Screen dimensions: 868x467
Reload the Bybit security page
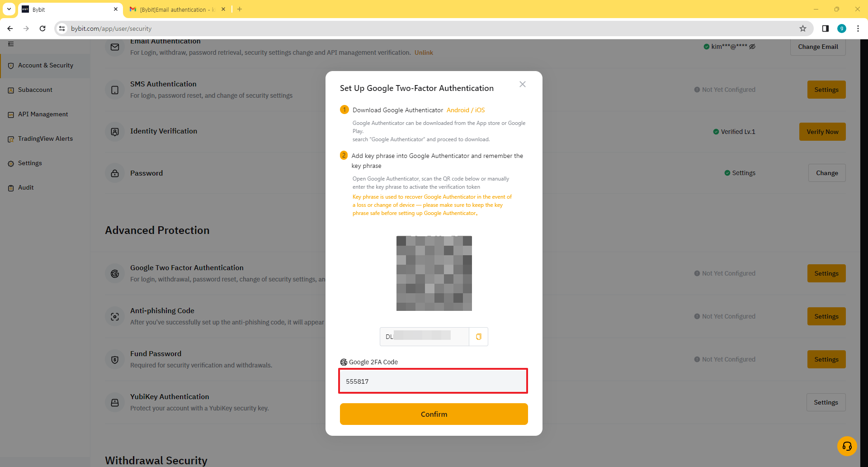[42, 29]
